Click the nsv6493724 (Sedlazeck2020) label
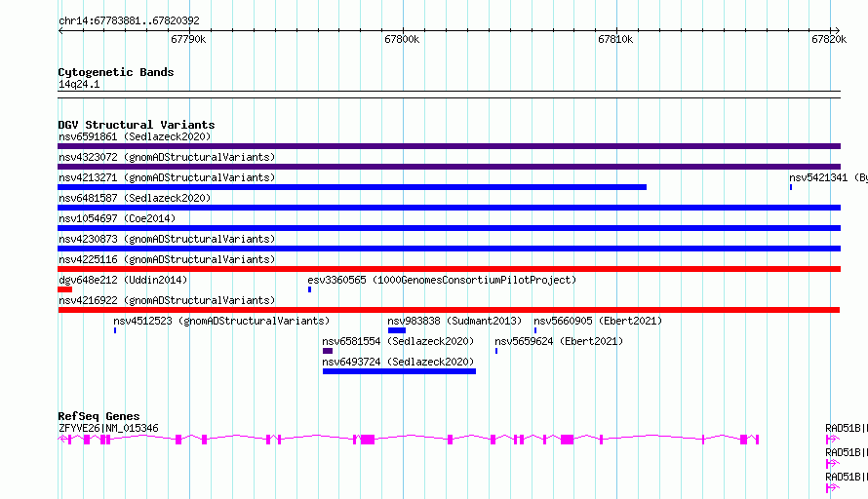 pyautogui.click(x=398, y=362)
